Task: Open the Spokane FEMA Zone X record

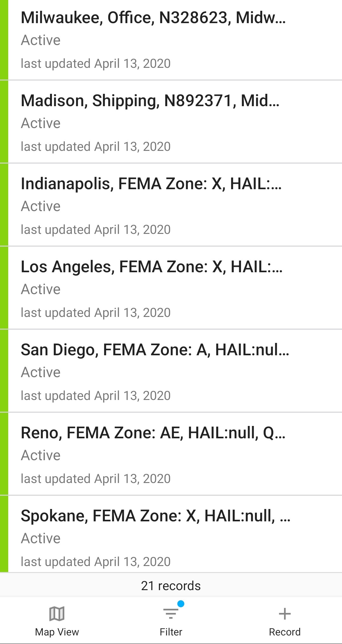Action: 155,516
